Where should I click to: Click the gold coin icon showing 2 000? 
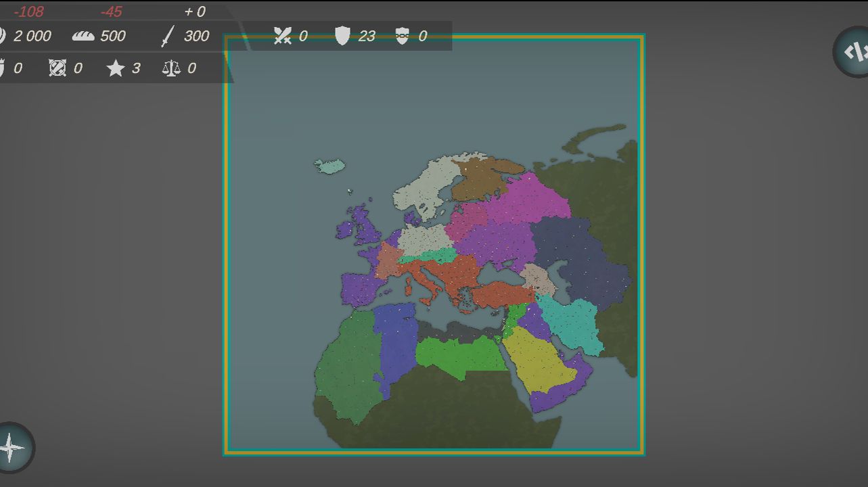pos(2,36)
